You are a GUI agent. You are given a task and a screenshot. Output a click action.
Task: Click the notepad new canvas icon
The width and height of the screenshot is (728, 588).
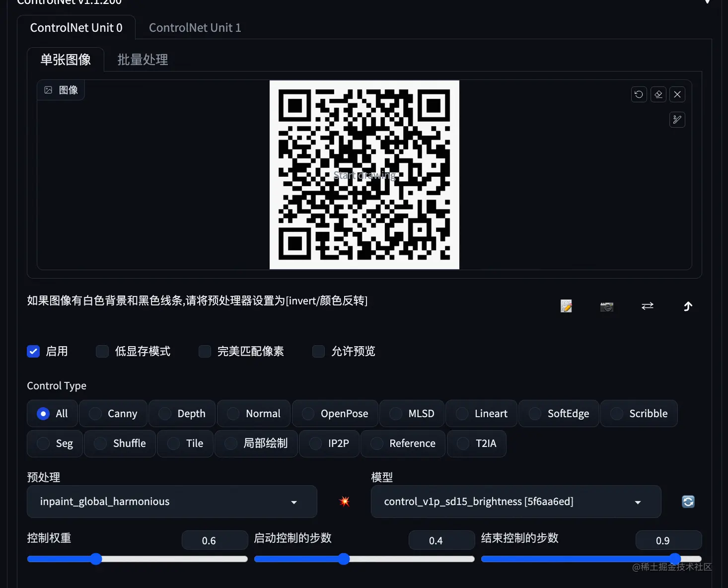pos(566,306)
